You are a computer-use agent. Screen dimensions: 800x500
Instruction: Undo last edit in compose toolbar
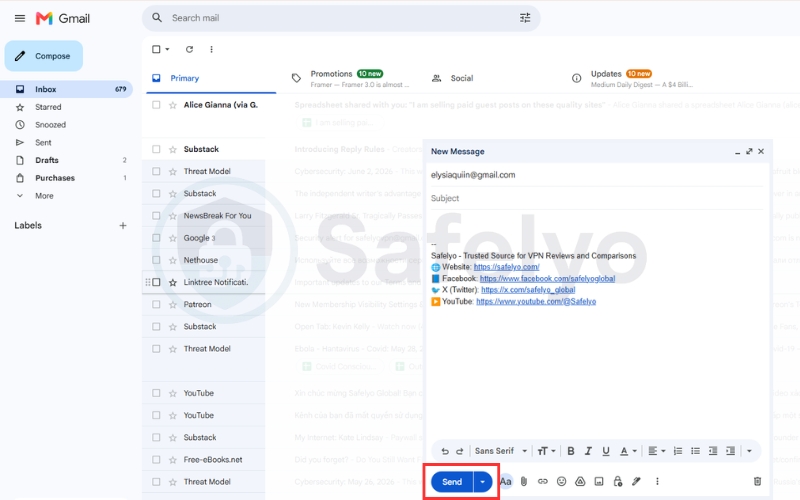445,451
